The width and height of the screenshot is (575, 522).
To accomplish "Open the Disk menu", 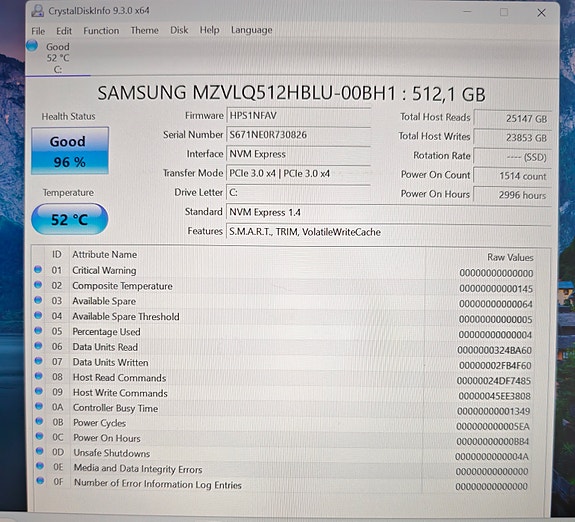I will 179,30.
